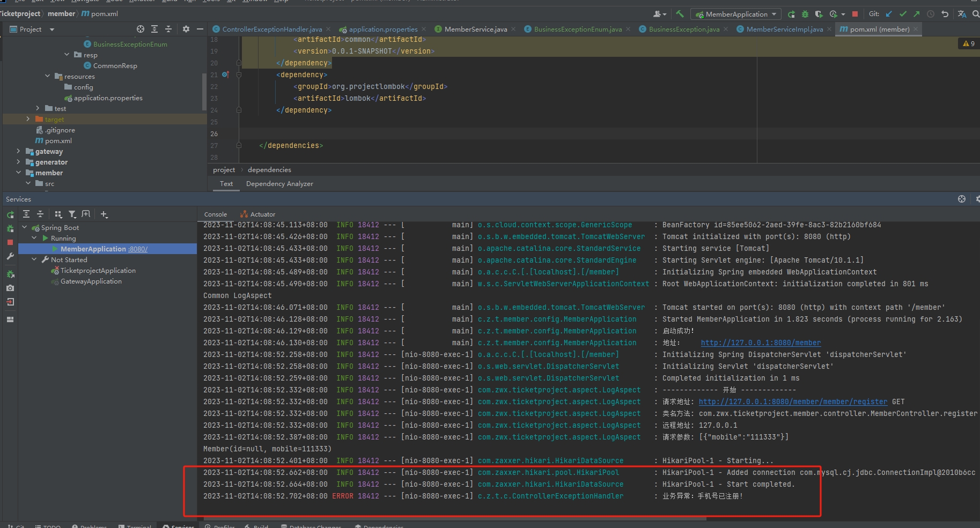Switch to the application.properties editor tab

pyautogui.click(x=383, y=29)
